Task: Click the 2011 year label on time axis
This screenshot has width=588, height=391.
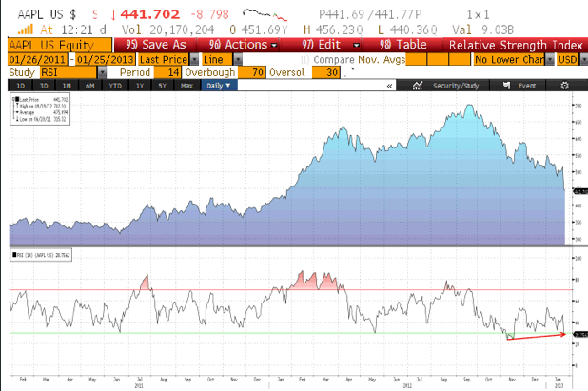Action: point(139,385)
